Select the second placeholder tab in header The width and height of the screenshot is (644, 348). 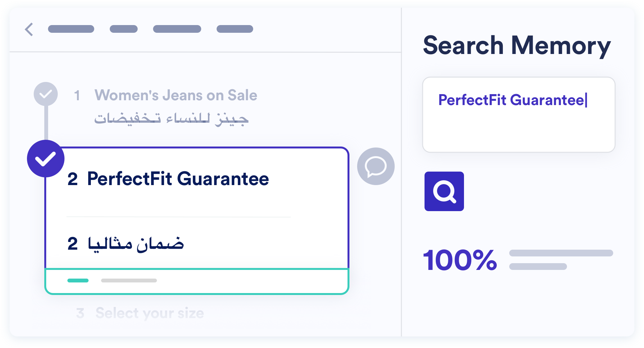[124, 29]
